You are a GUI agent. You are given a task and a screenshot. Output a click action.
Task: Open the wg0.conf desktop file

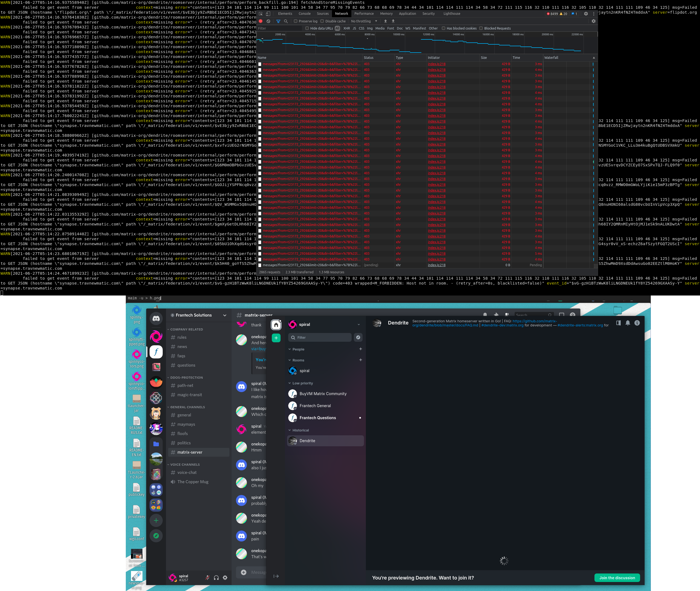[137, 534]
